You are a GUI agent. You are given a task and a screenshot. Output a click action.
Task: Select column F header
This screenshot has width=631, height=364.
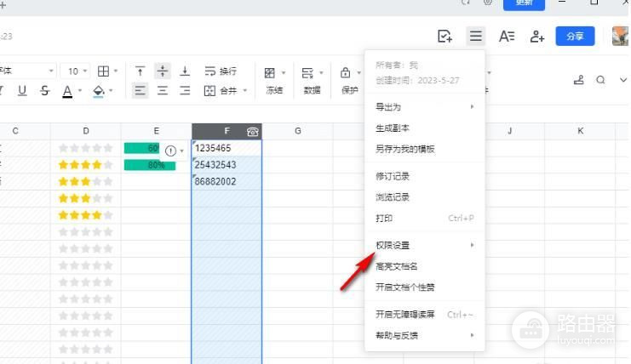click(227, 131)
